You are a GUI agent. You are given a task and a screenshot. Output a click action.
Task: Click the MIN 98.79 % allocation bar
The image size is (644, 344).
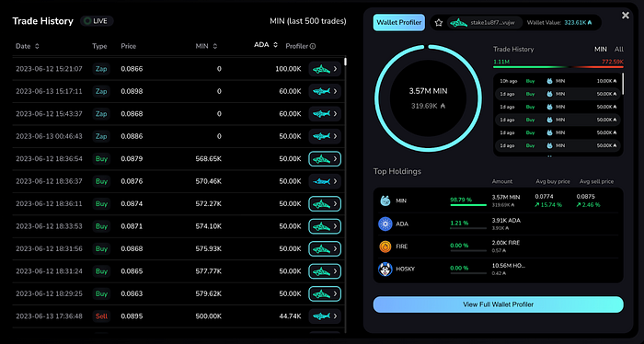coord(468,205)
